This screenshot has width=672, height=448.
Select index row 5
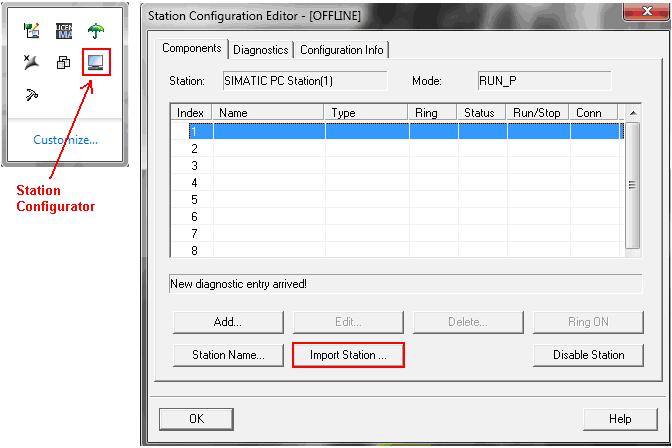coord(397,199)
